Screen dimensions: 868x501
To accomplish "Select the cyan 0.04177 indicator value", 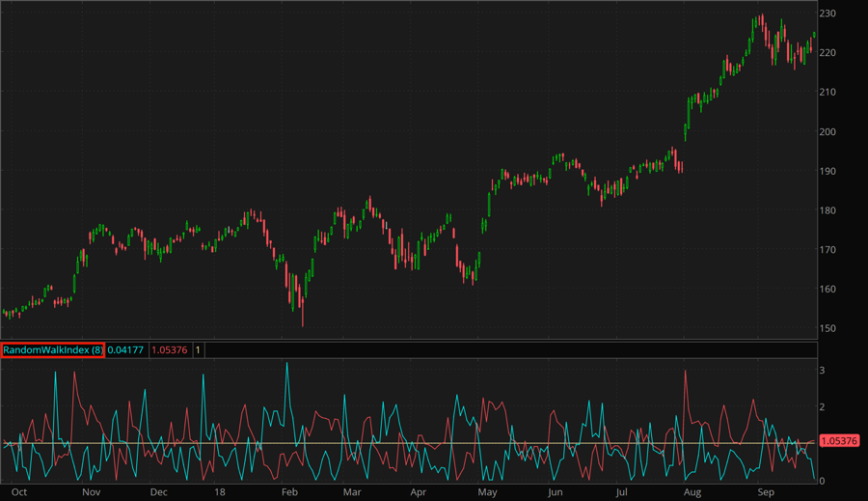I will tap(125, 349).
